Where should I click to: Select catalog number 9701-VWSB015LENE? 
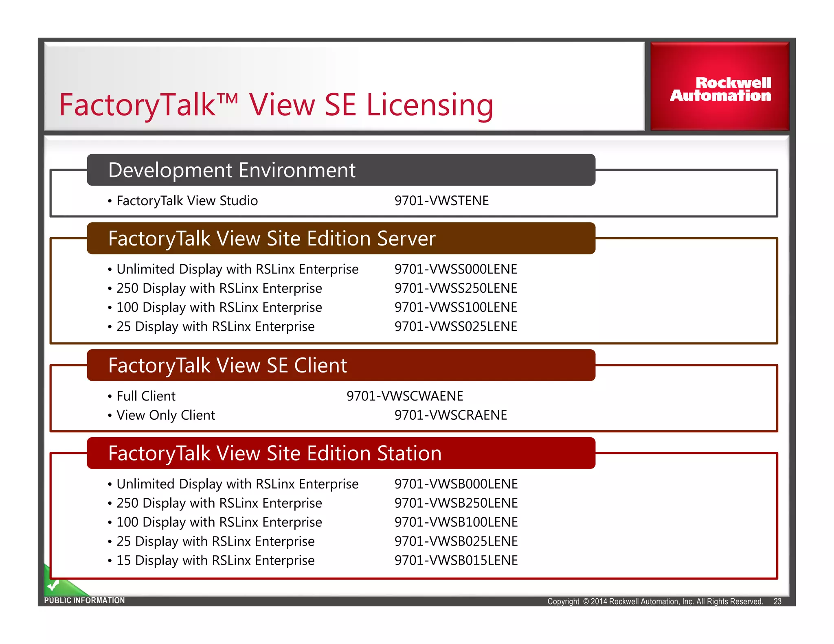tap(456, 561)
